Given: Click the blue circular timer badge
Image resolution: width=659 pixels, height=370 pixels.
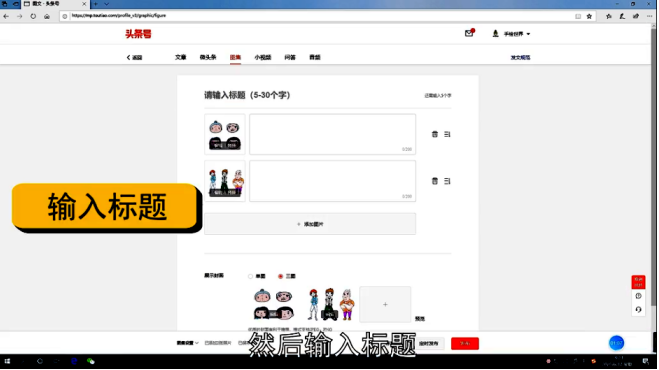Looking at the screenshot, I should 616,343.
